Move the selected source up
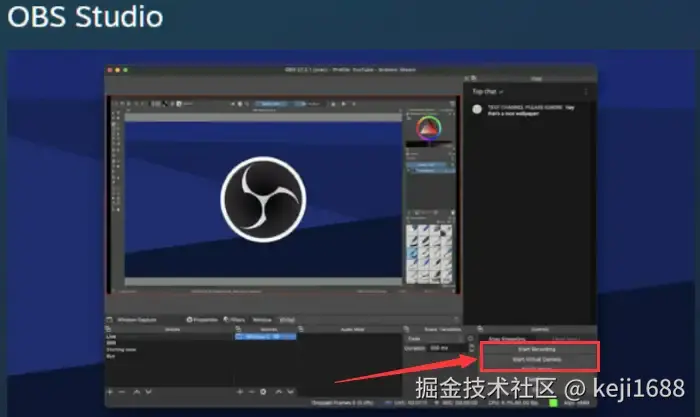The height and width of the screenshot is (417, 700). click(279, 392)
